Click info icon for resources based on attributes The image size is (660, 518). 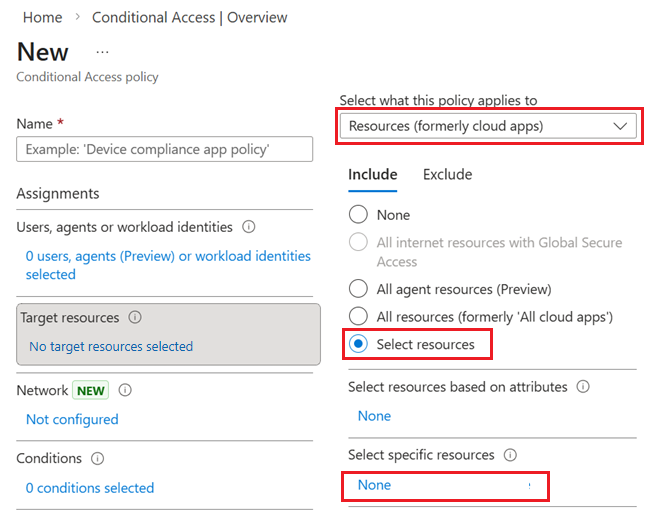click(583, 386)
